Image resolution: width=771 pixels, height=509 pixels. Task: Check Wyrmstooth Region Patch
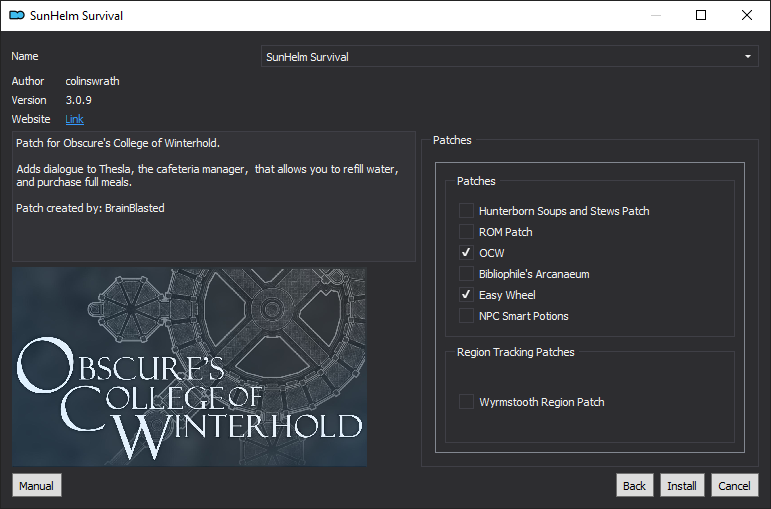[x=466, y=402]
